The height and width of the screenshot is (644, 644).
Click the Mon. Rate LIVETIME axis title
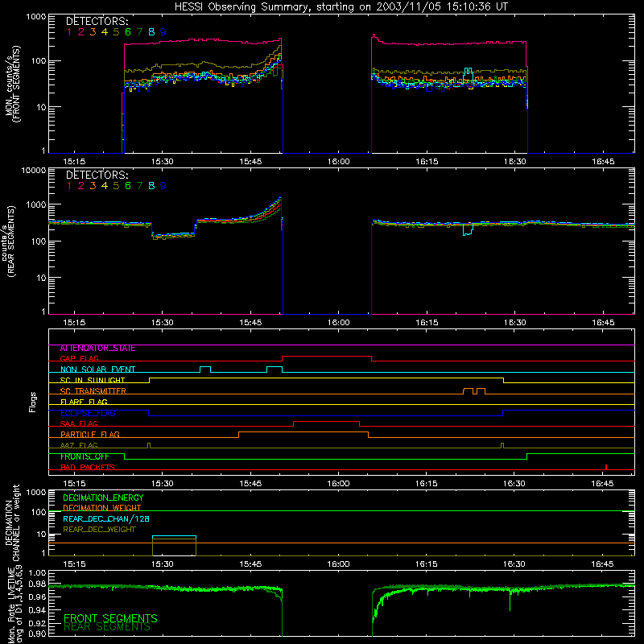pos(14,604)
